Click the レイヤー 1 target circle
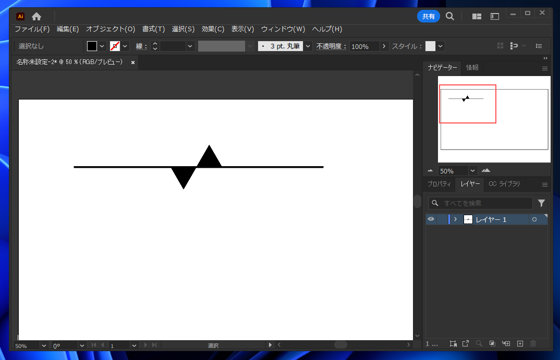This screenshot has width=560, height=360. (x=534, y=219)
